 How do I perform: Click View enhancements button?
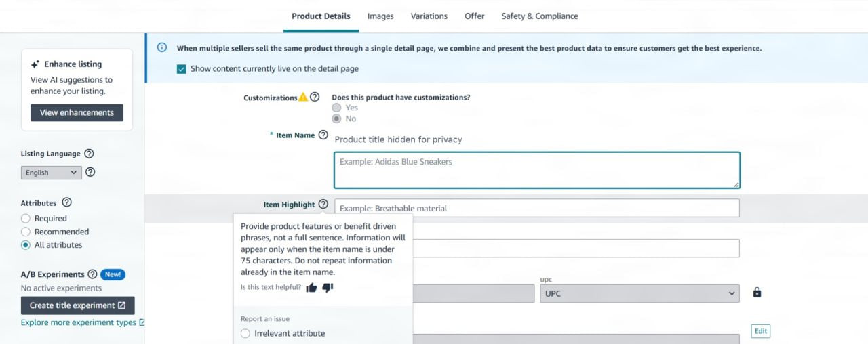[x=77, y=112]
